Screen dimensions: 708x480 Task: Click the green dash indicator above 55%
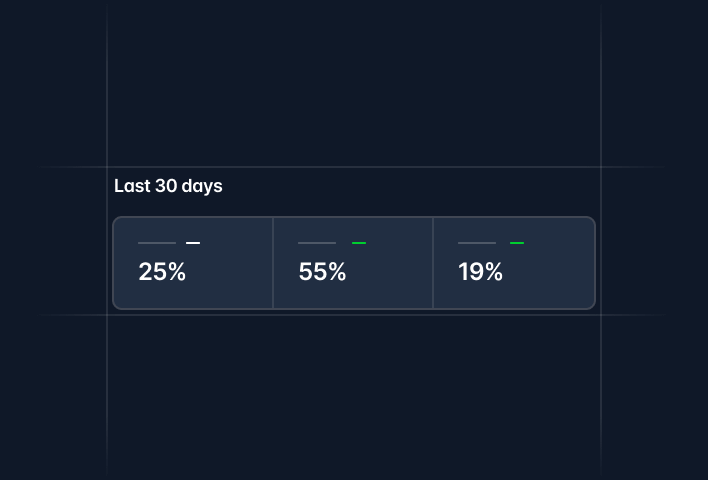point(359,243)
